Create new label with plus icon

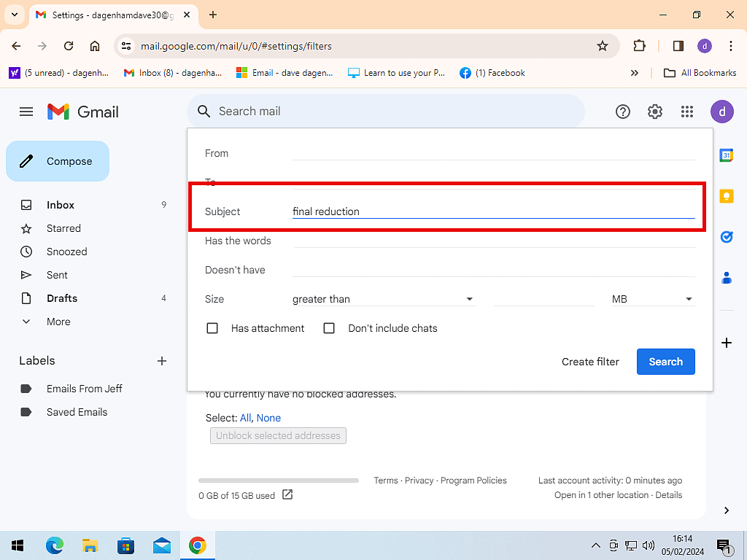[x=162, y=361]
